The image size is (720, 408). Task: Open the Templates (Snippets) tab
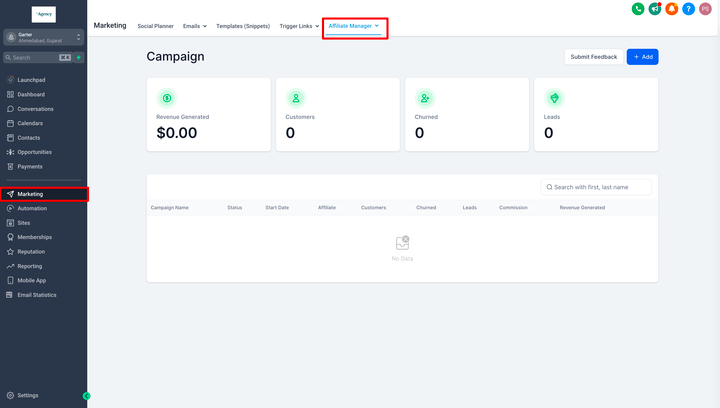(243, 26)
